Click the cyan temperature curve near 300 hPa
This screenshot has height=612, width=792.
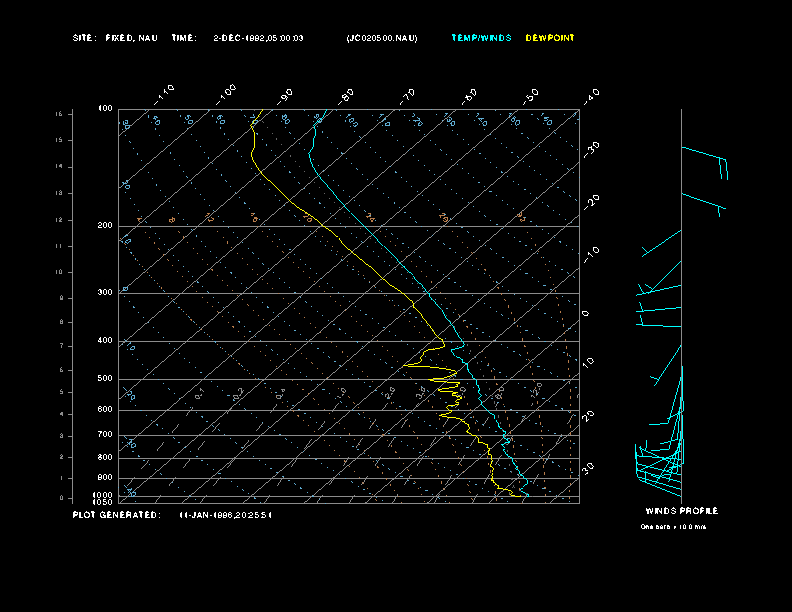click(428, 293)
